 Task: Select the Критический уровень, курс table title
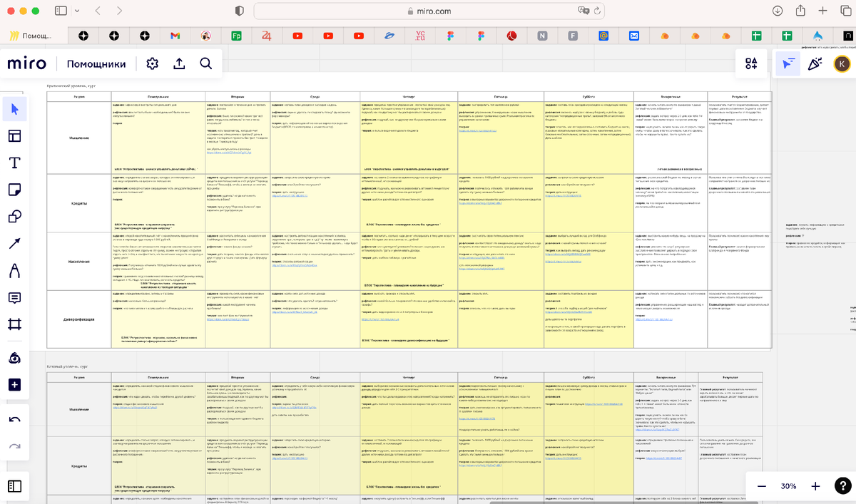(71, 86)
